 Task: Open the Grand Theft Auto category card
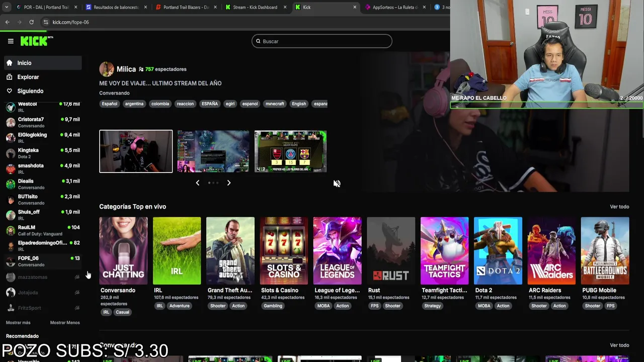pos(230,251)
